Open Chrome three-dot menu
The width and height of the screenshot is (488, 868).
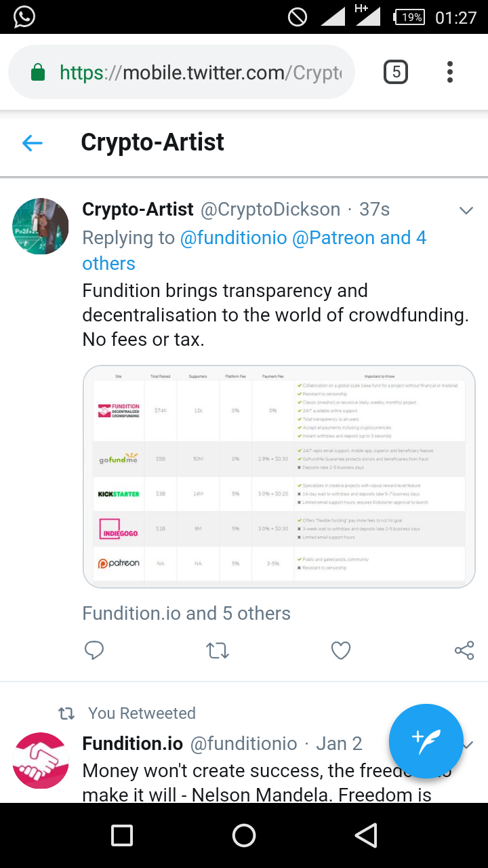[x=450, y=72]
